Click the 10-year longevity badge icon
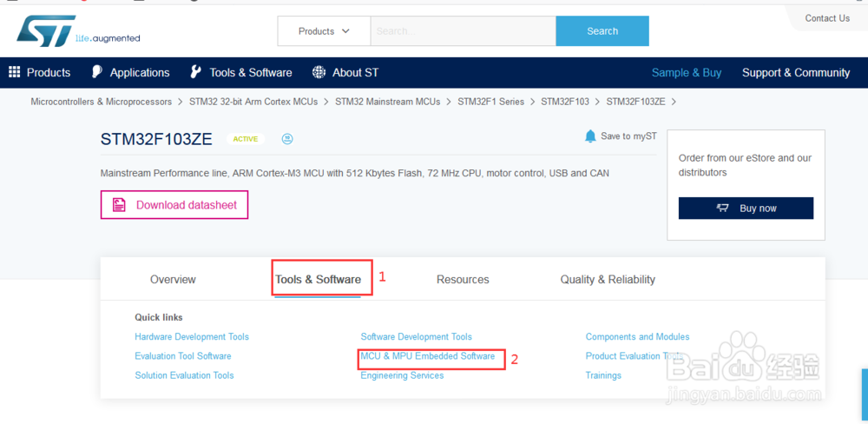The height and width of the screenshot is (424, 868). click(286, 138)
